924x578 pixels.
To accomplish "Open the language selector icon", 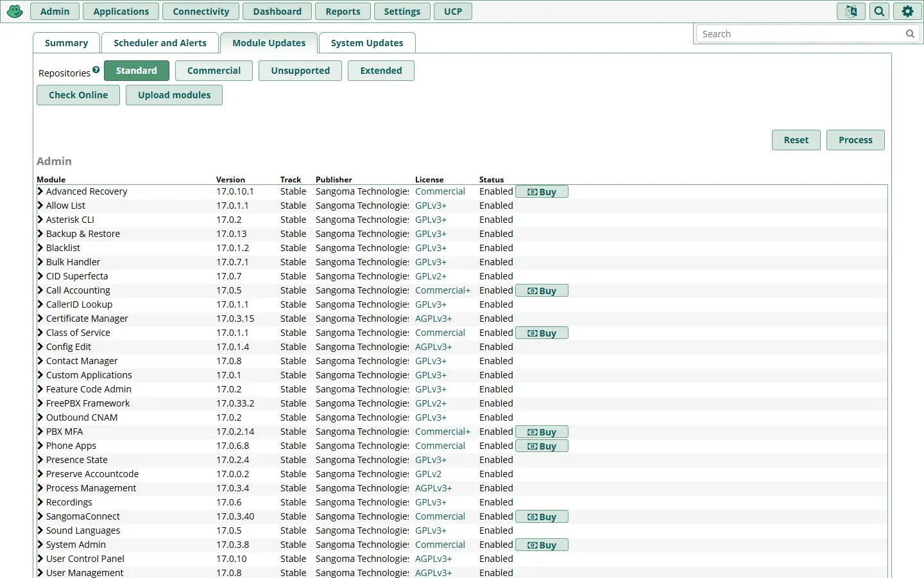I will point(851,12).
